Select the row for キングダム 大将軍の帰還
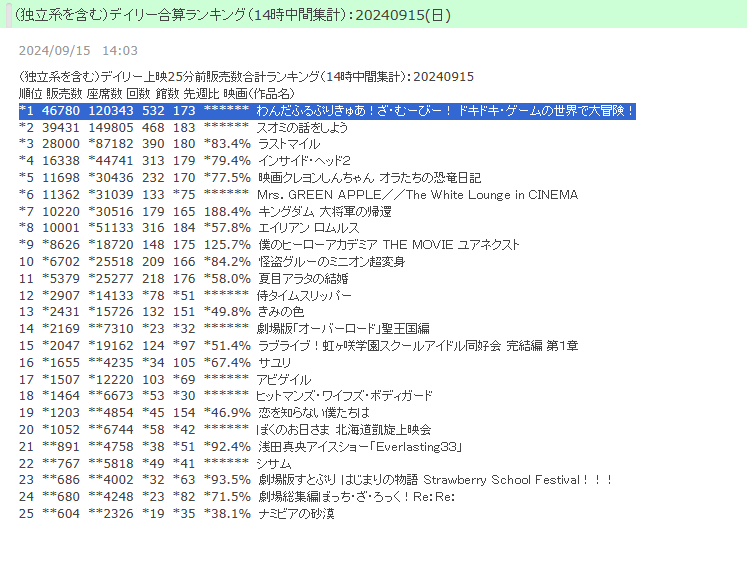 [x=205, y=211]
